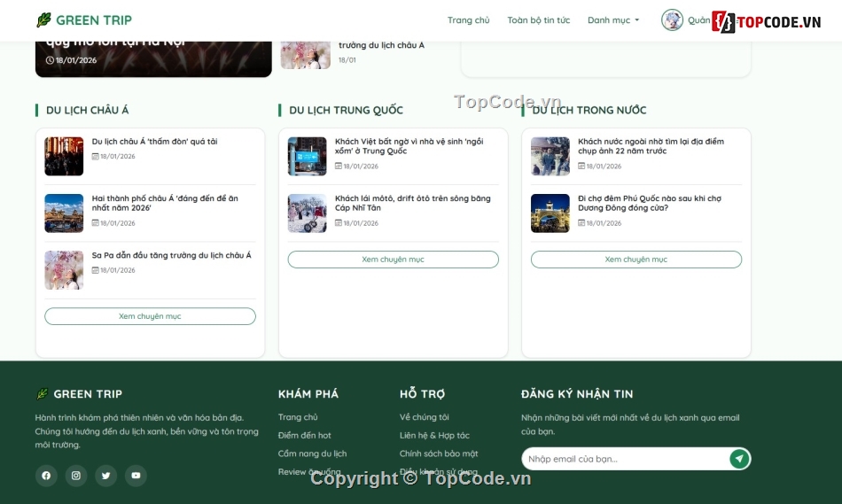Click the GREEN TRIP brand text in header

pyautogui.click(x=94, y=20)
